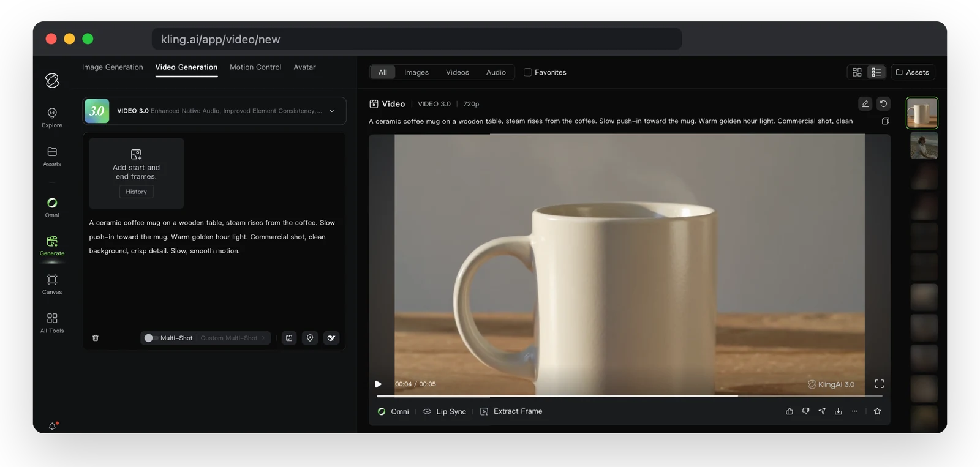980x467 pixels.
Task: Open History of frames
Action: [136, 192]
